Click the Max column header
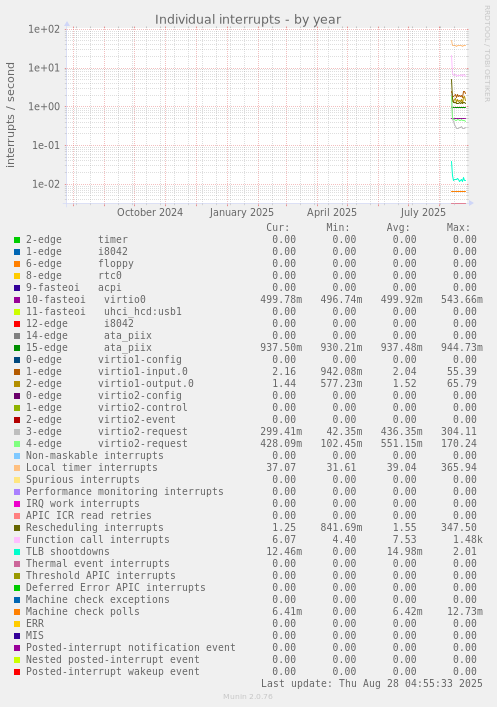Viewport: 497px width, 707px height. [458, 228]
